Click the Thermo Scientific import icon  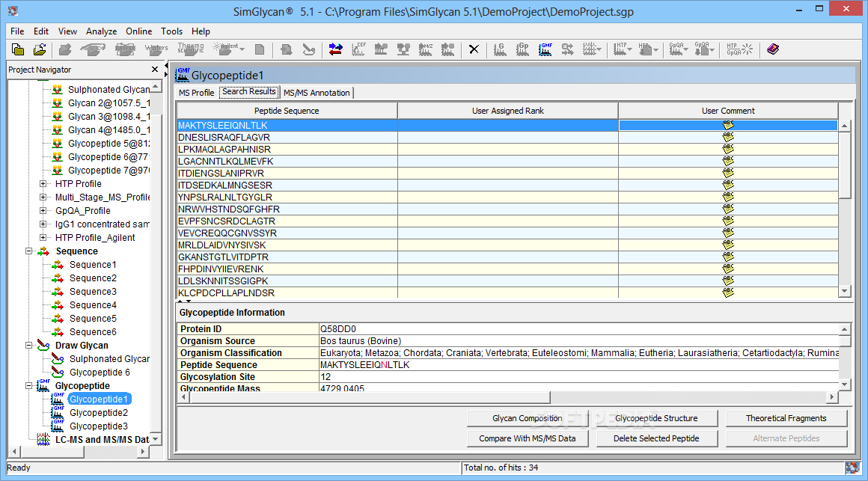191,50
